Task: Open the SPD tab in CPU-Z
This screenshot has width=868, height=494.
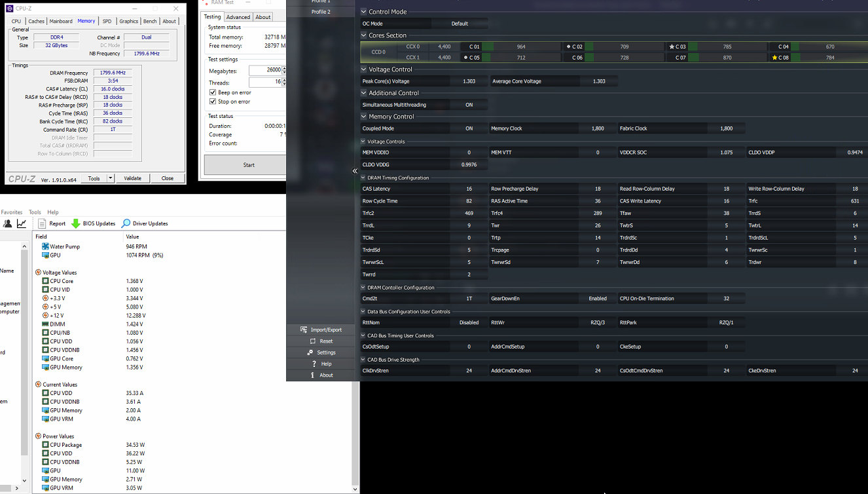Action: tap(107, 21)
